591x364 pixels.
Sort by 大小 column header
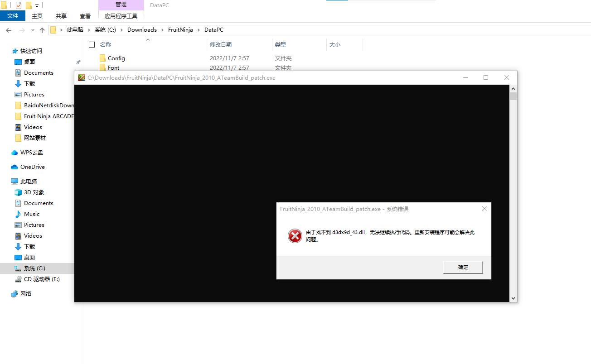335,44
